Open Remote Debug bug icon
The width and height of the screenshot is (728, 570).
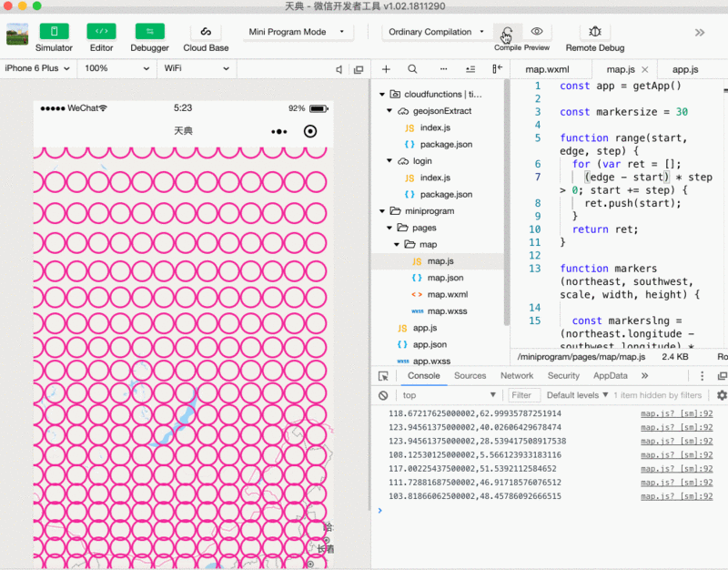click(595, 32)
